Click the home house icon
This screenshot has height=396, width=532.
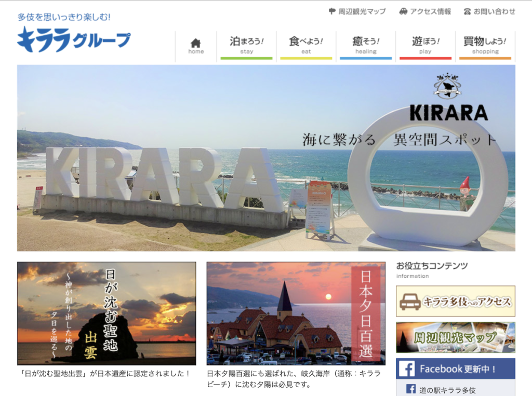click(195, 43)
